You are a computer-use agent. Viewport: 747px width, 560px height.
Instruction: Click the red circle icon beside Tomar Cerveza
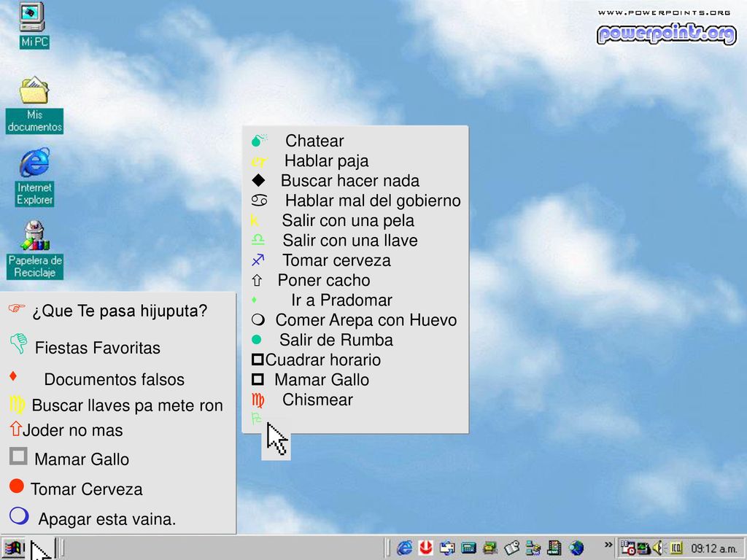(17, 486)
